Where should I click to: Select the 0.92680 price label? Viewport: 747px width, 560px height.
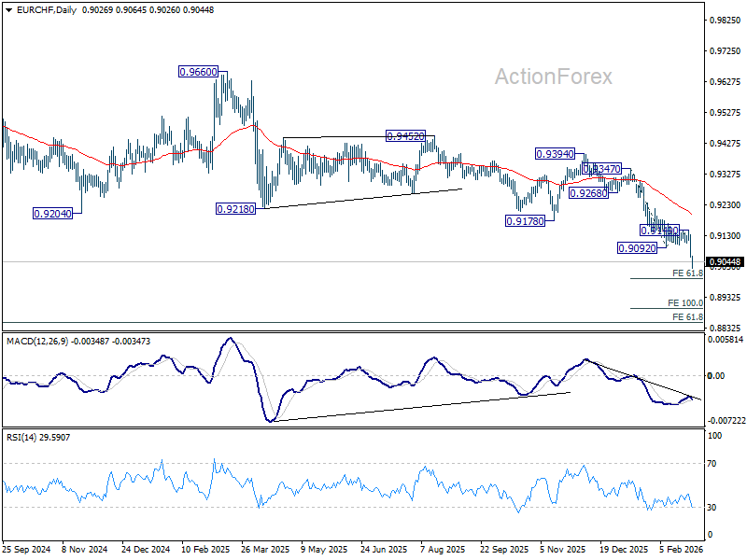589,193
